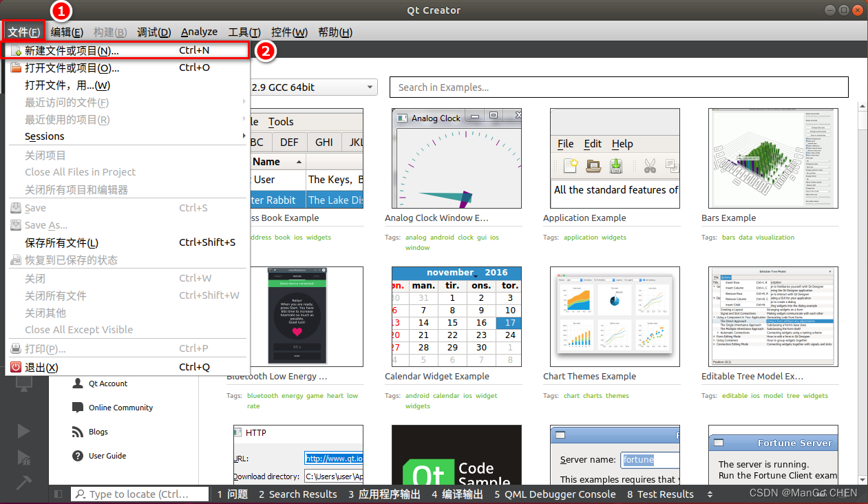Open the User Guide link
This screenshot has width=868, height=504.
[x=107, y=456]
